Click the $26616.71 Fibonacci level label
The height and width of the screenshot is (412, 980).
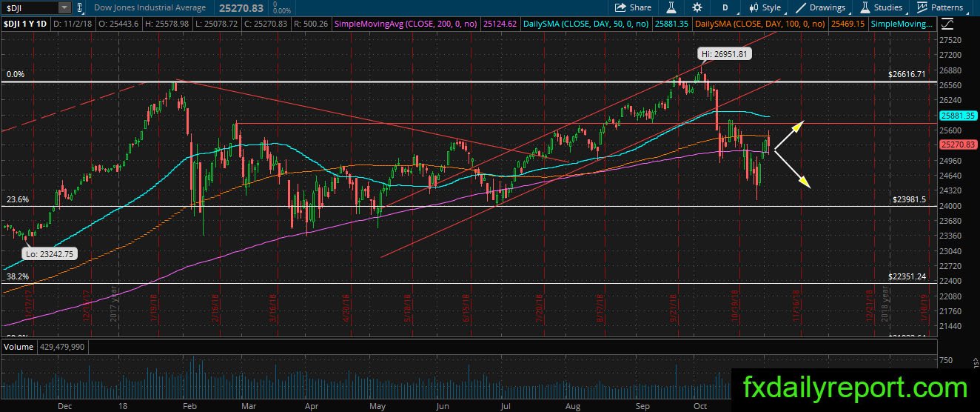tap(907, 74)
